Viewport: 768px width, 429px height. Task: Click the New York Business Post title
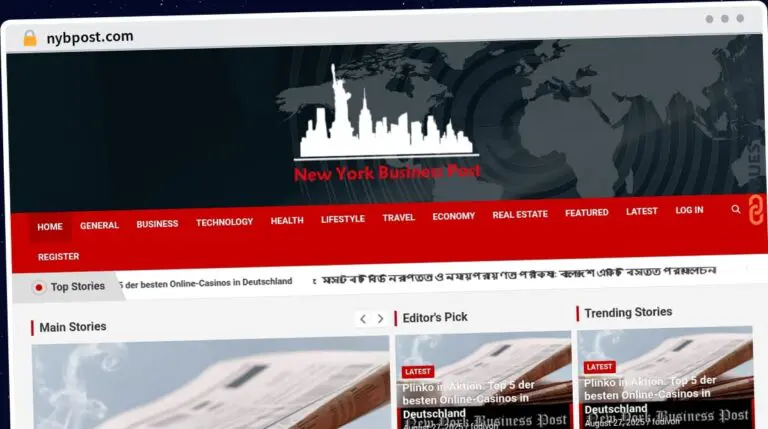(387, 172)
